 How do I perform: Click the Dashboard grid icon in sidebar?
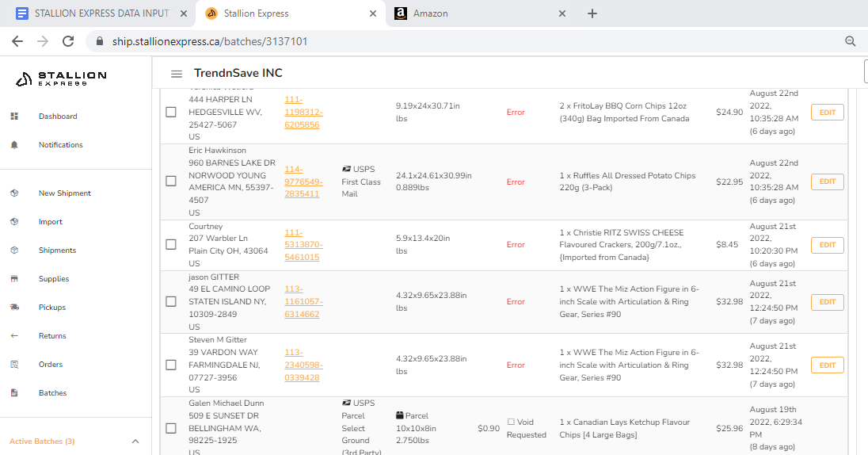14,117
